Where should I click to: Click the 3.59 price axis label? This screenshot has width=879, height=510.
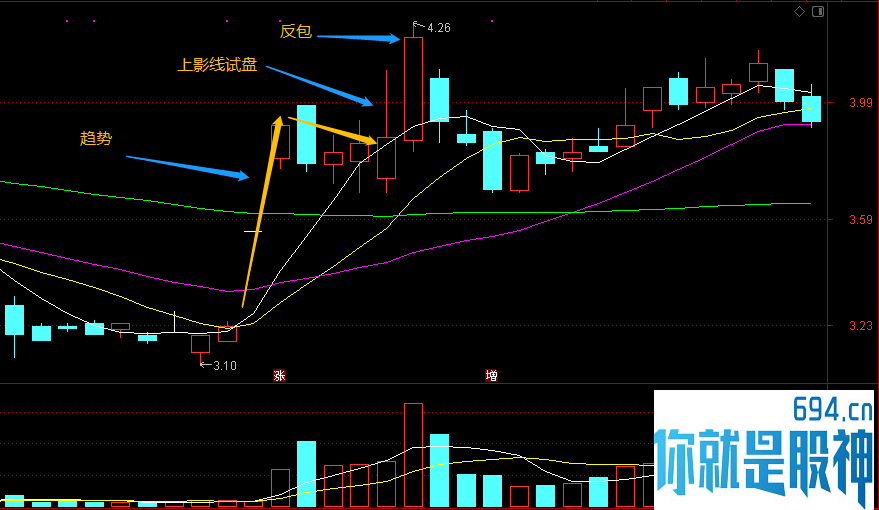861,220
